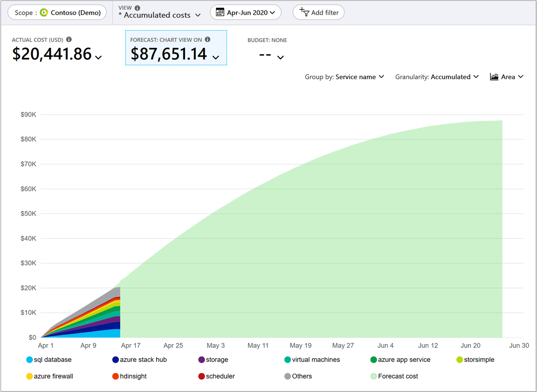The width and height of the screenshot is (537, 392).
Task: Click the info icon beside ACTUAL COST
Action: coord(69,39)
